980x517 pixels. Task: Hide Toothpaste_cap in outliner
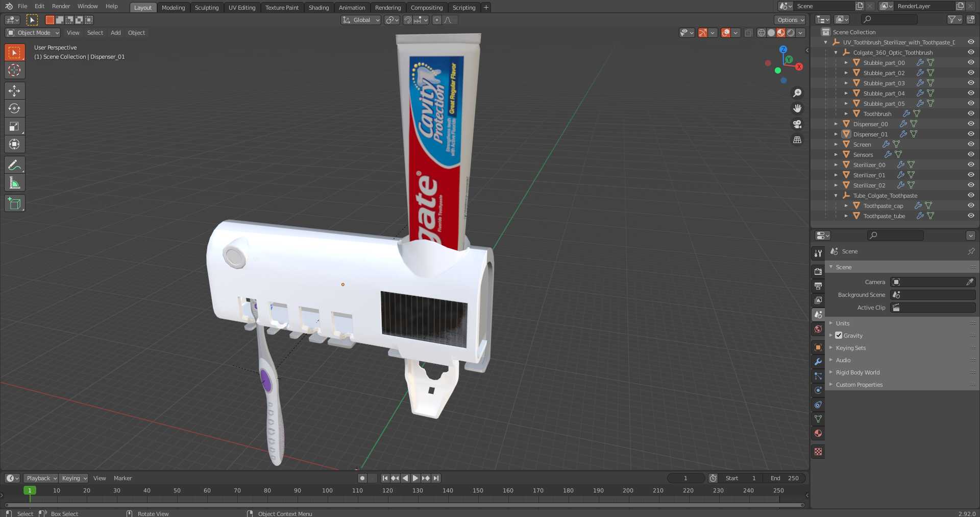pyautogui.click(x=971, y=205)
